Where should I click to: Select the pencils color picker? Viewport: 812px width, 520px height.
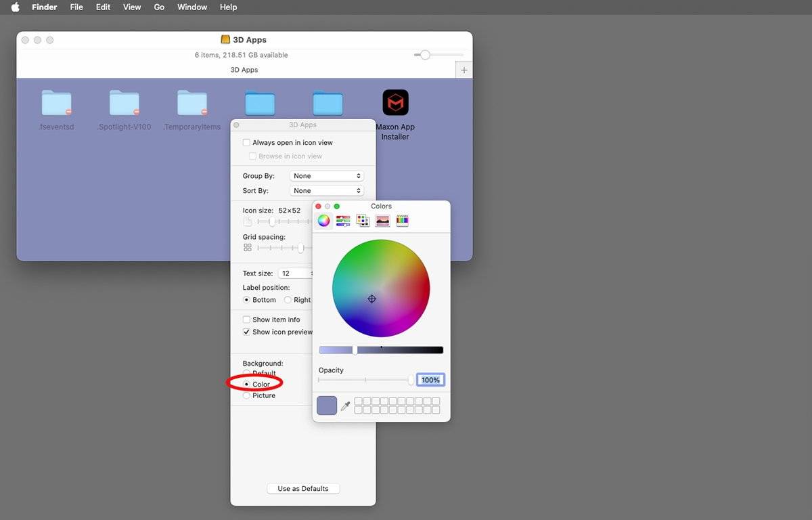pyautogui.click(x=402, y=221)
